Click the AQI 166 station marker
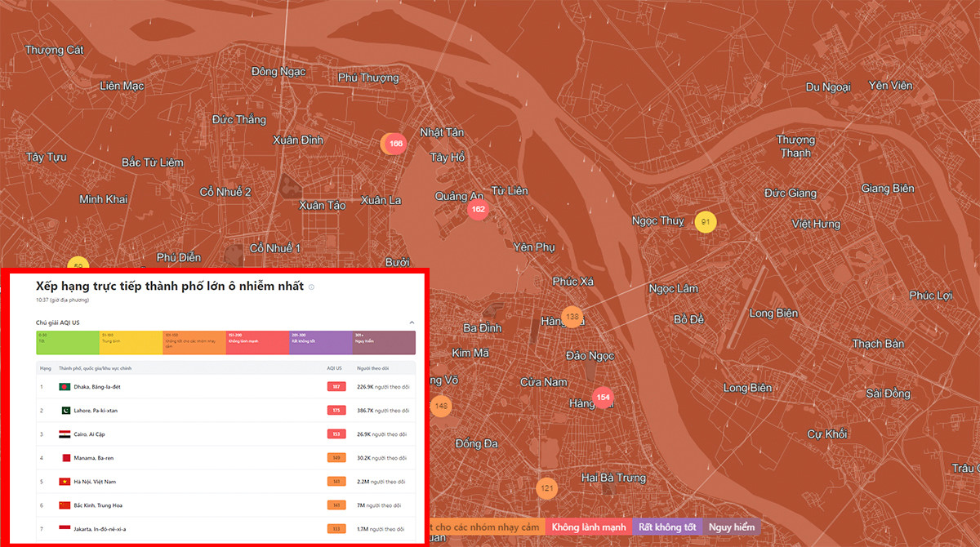 click(395, 144)
